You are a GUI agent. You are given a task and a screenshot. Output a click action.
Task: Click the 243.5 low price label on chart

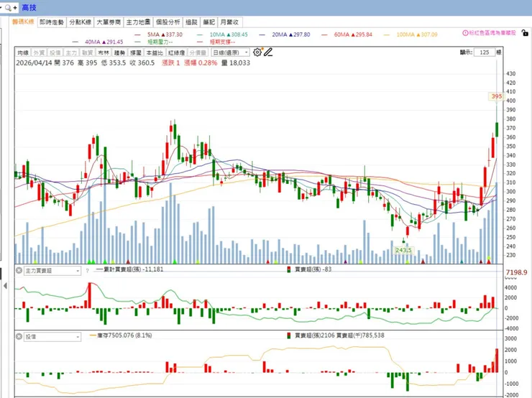point(403,250)
